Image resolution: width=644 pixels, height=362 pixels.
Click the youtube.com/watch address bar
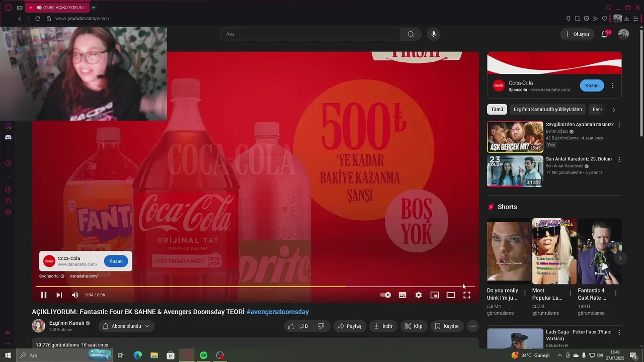[82, 19]
